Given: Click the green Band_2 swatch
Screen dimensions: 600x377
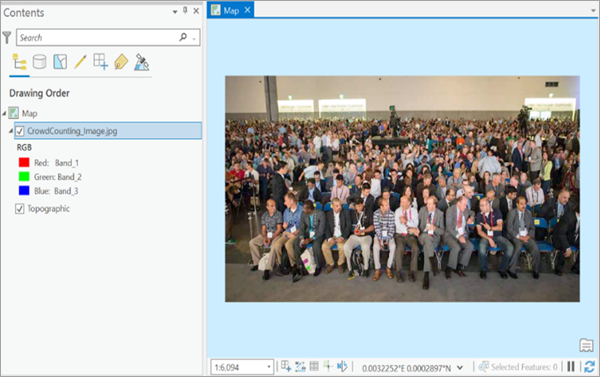Looking at the screenshot, I should coord(24,176).
